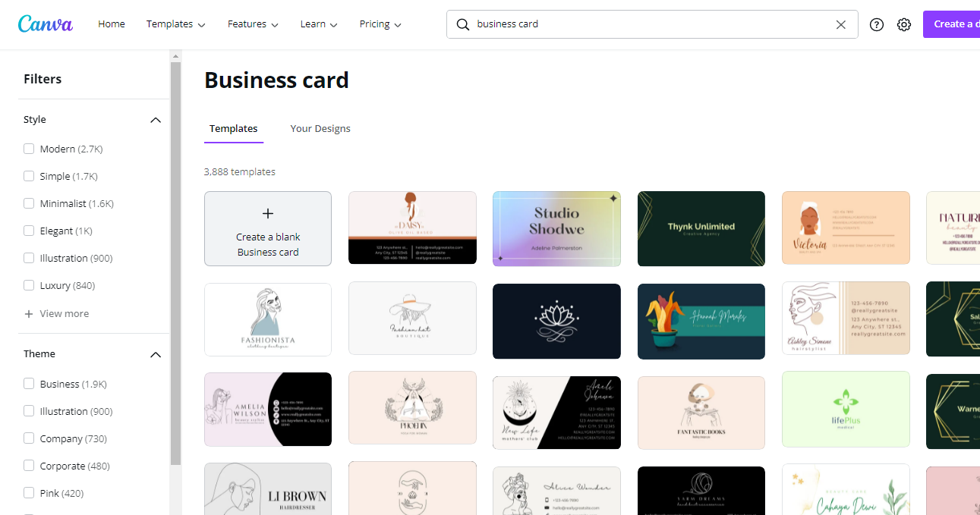This screenshot has height=515, width=980.
Task: Enable the Modern style checkbox
Action: 29,149
